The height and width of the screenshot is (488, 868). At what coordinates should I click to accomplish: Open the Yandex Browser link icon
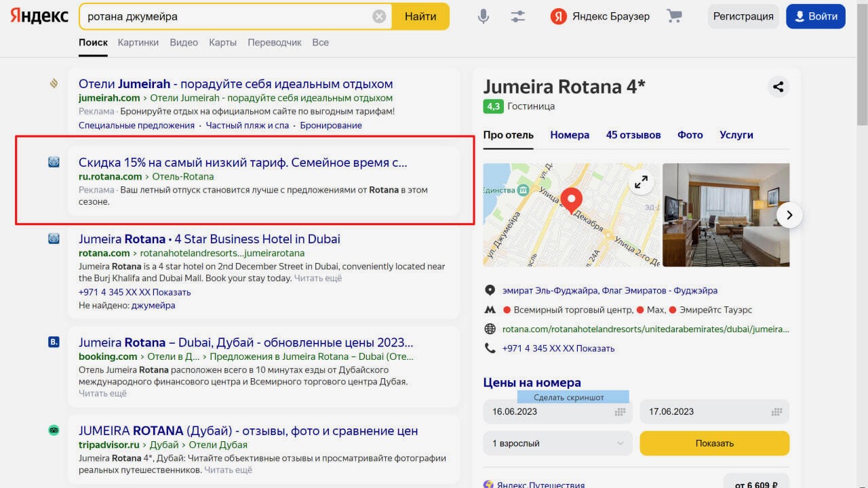pyautogui.click(x=559, y=16)
